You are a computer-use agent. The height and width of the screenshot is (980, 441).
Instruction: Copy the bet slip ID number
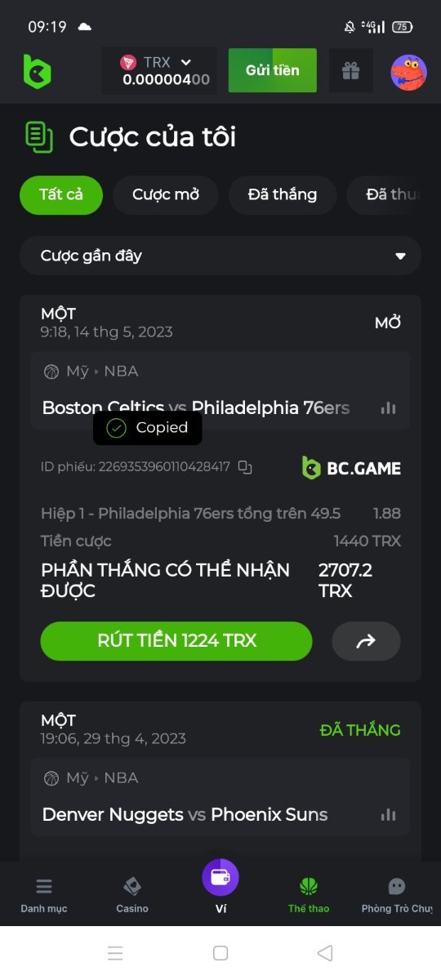point(245,467)
